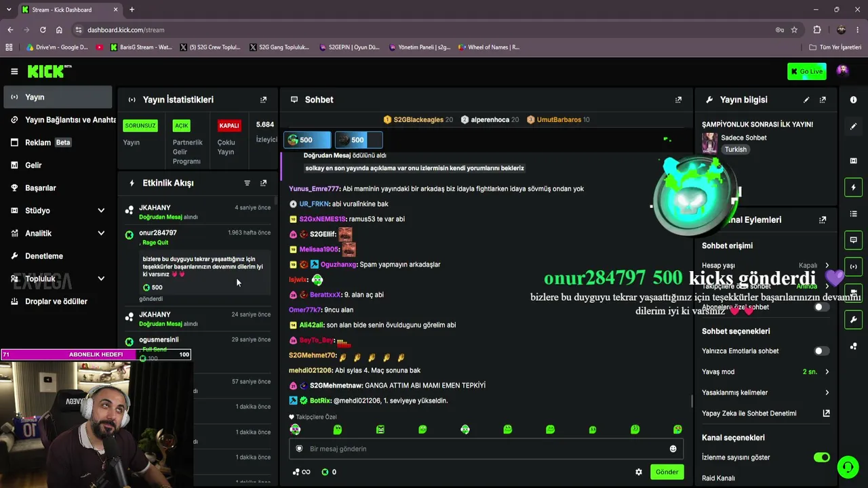Edit stream info with the pencil icon in Yayın bilgisi
Viewport: 868px width, 488px height.
point(806,100)
